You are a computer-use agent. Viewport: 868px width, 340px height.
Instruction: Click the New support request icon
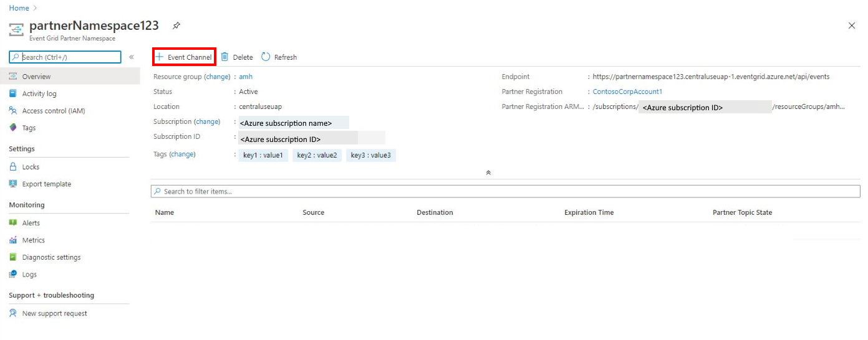13,313
